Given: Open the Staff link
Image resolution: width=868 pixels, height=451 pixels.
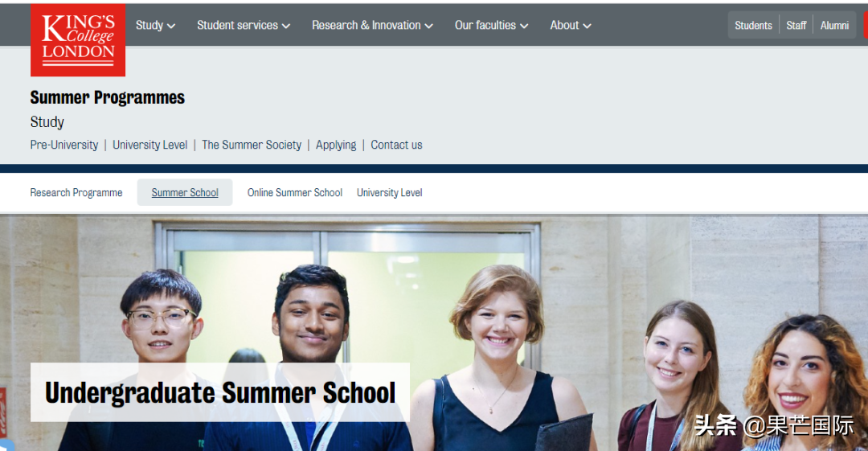Looking at the screenshot, I should 796,26.
